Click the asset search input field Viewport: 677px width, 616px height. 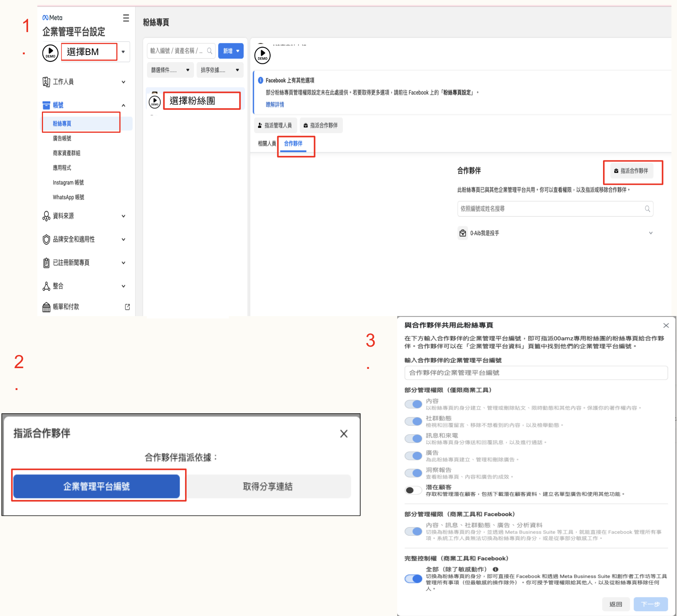point(181,51)
